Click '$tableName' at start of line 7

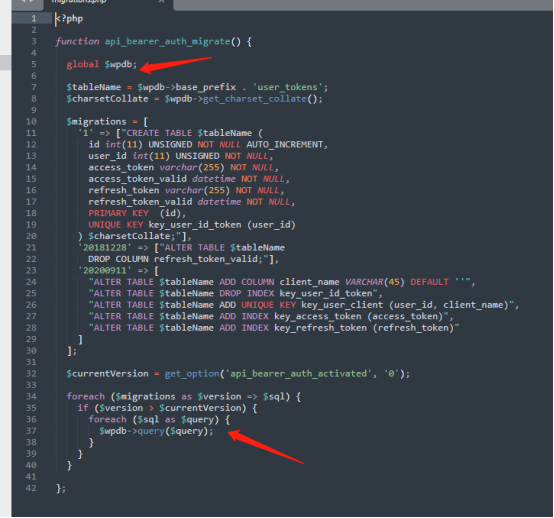[x=94, y=87]
